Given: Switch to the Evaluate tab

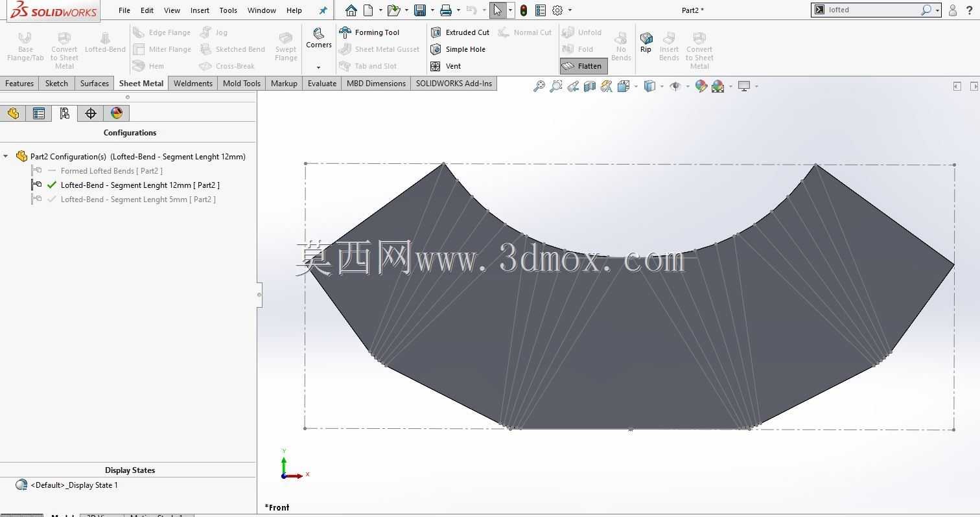Looking at the screenshot, I should point(322,84).
